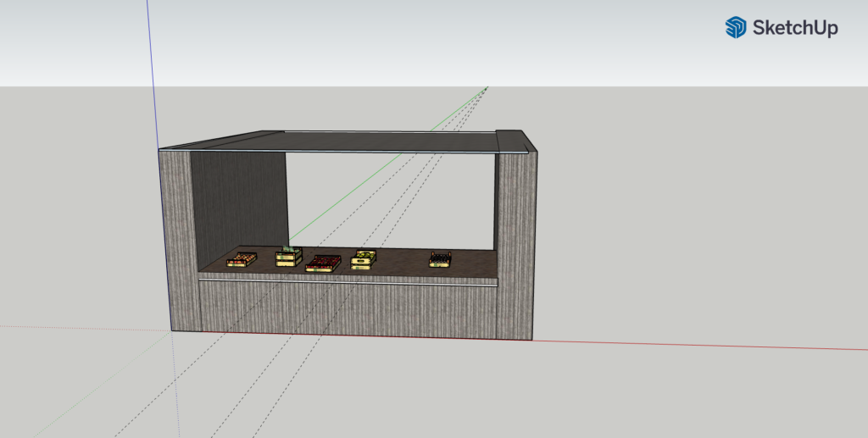This screenshot has width=868, height=438.
Task: Select the left wooden side pillar of the stall
Action: click(180, 241)
